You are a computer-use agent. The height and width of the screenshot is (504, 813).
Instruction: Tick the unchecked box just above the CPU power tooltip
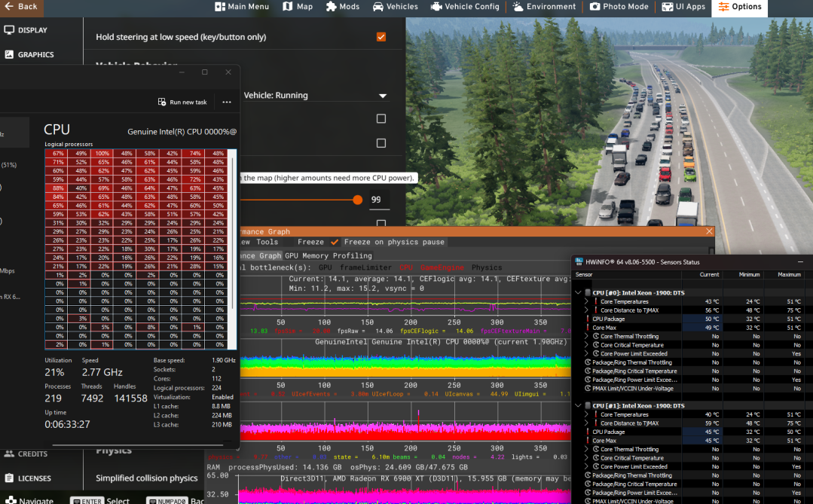point(381,143)
